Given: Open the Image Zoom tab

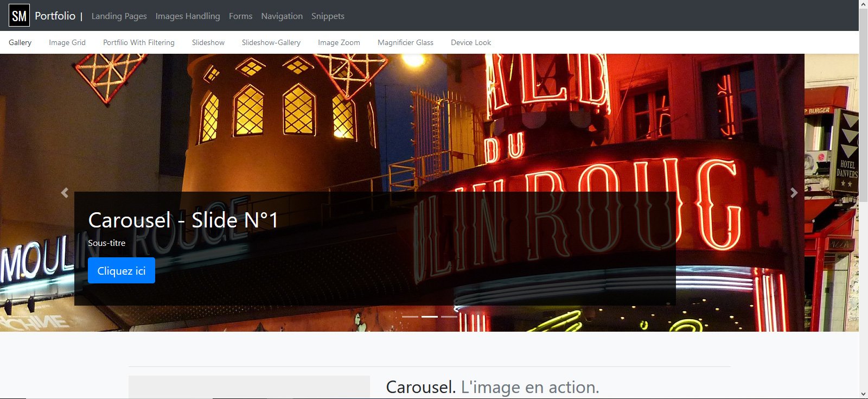Looking at the screenshot, I should 339,42.
